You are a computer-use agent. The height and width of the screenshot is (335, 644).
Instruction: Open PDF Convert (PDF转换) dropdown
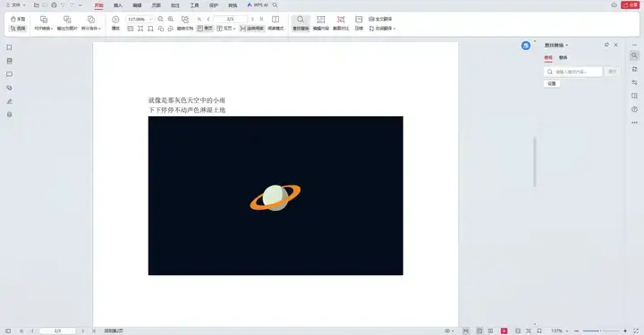pyautogui.click(x=44, y=23)
